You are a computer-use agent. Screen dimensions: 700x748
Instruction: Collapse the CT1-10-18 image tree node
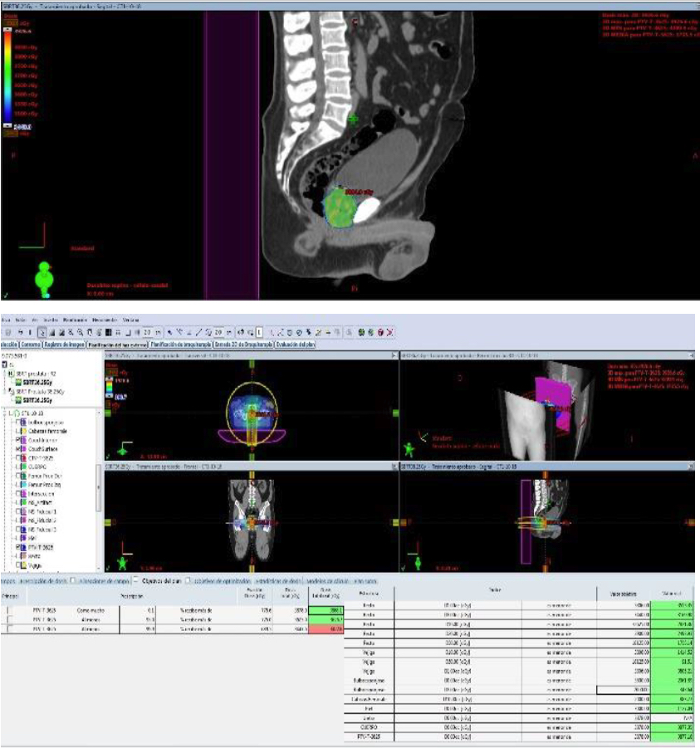[7, 413]
